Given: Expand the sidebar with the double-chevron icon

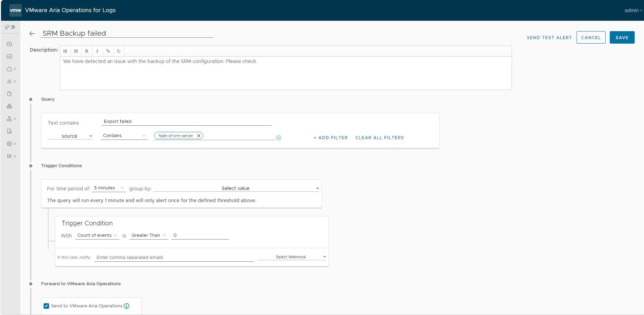Looking at the screenshot, I should [13, 27].
